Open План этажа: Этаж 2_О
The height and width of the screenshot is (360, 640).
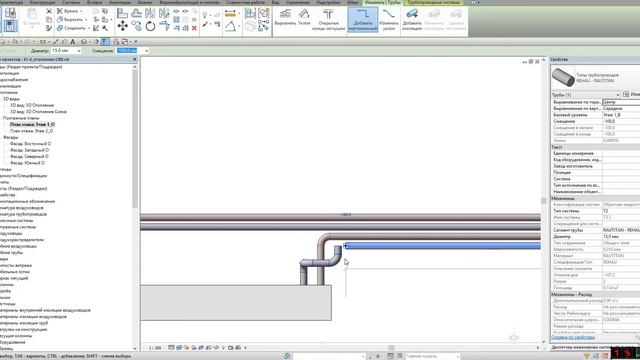(31, 131)
